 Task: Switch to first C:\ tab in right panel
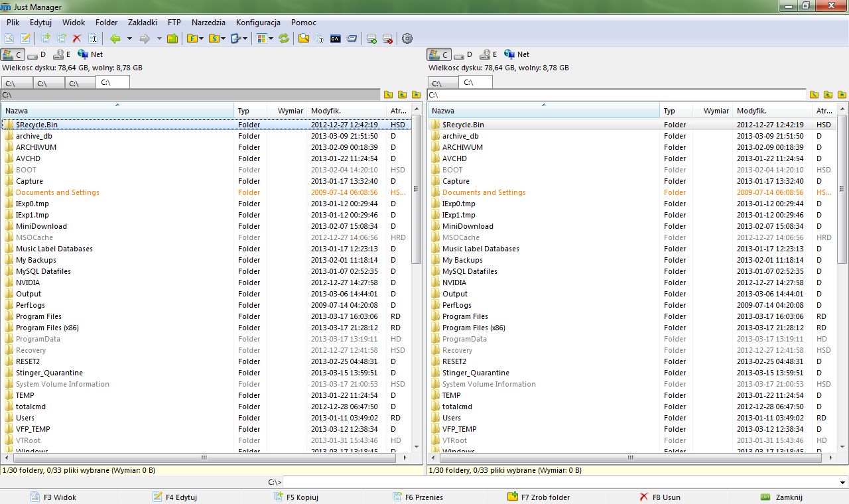click(443, 83)
